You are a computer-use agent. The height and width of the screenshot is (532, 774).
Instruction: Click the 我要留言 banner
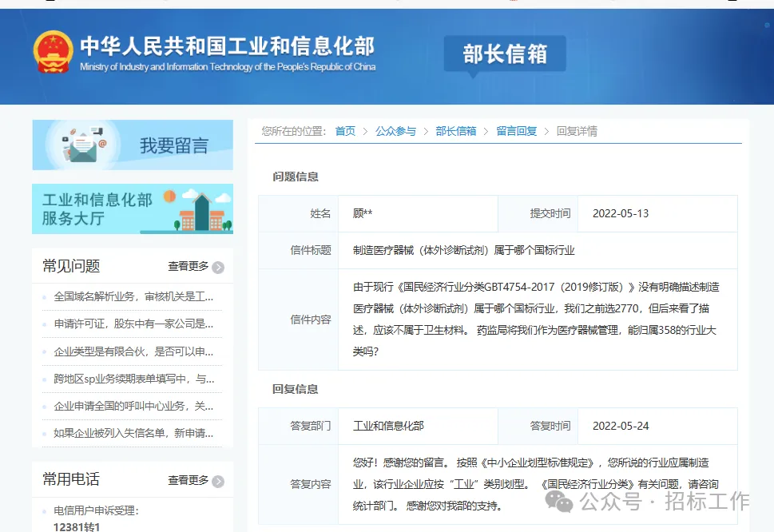(133, 145)
